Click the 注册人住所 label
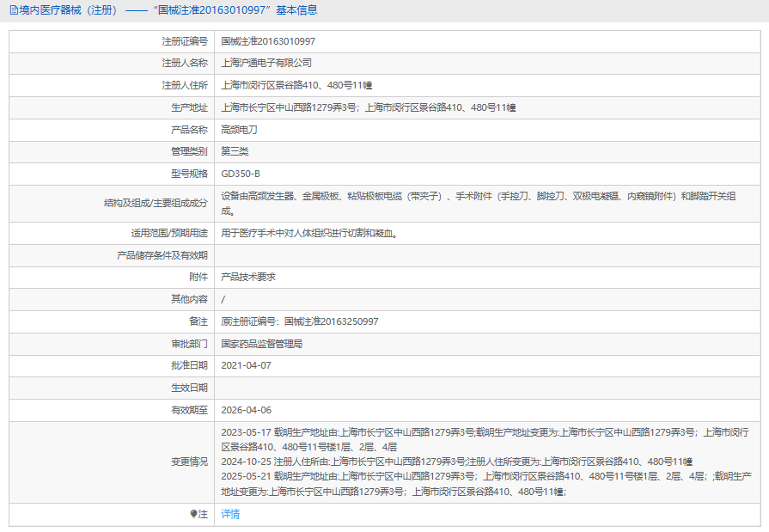 (x=185, y=85)
